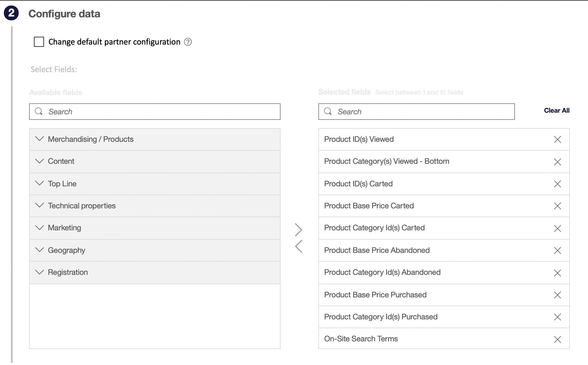The image size is (588, 365).
Task: Tick the Change default partner configuration checkbox
Action: (39, 42)
